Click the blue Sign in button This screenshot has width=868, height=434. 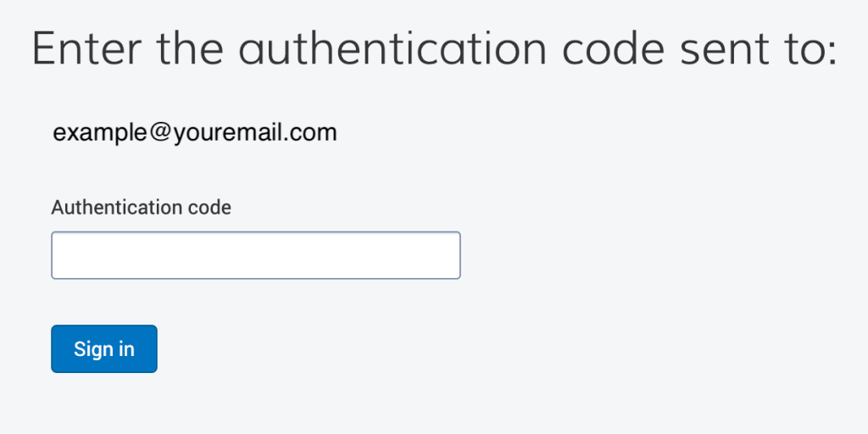pyautogui.click(x=104, y=348)
